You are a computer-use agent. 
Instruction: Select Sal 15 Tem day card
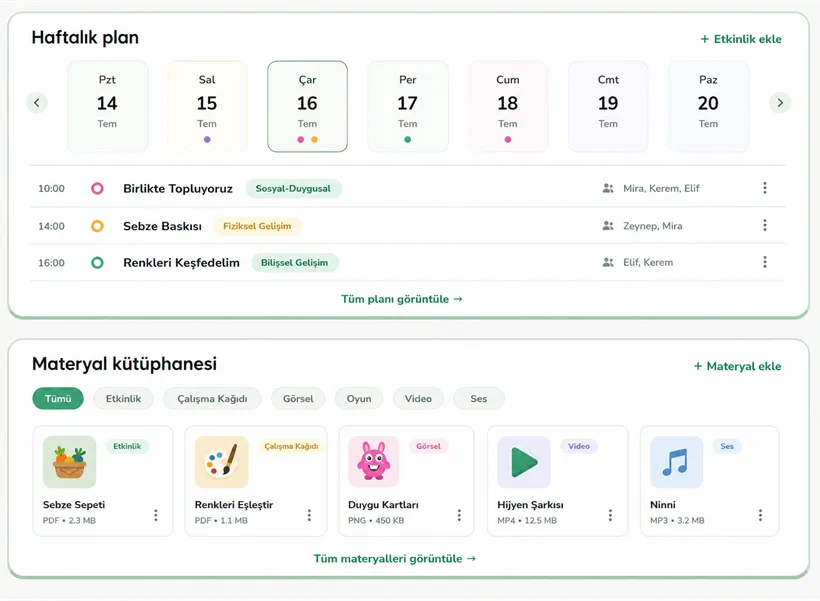pos(207,107)
